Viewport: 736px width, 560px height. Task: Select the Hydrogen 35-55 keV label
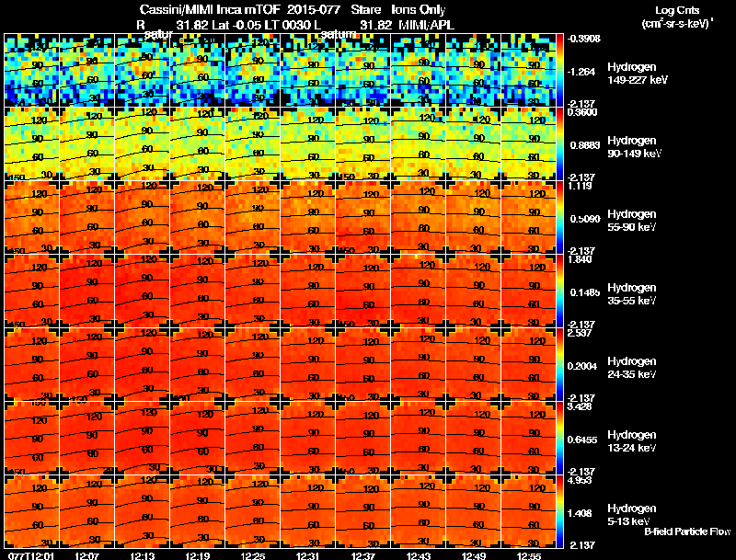click(x=632, y=294)
